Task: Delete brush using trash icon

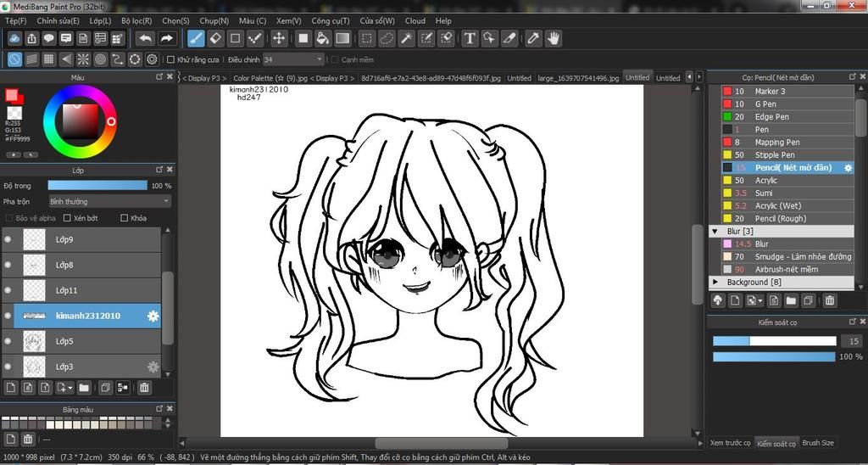Action: click(829, 300)
